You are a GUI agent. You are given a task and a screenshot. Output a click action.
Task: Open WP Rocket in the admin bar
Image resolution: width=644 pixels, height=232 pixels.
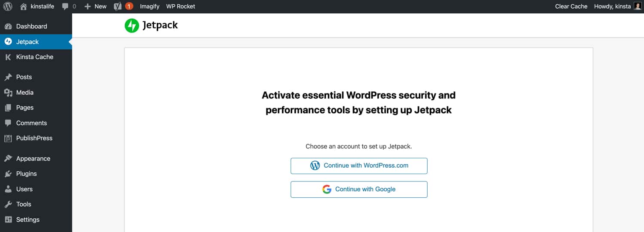pos(181,6)
